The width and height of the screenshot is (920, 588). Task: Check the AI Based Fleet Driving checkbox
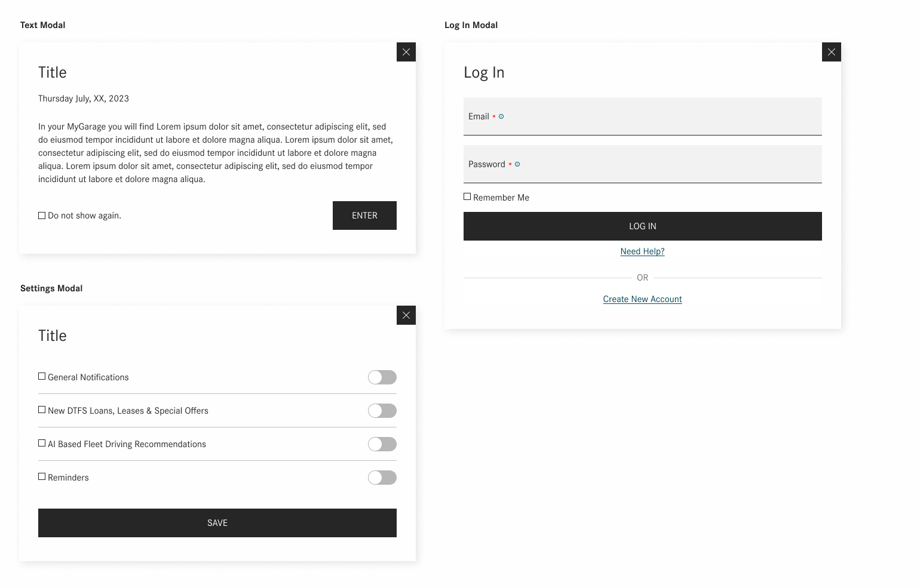click(x=42, y=443)
